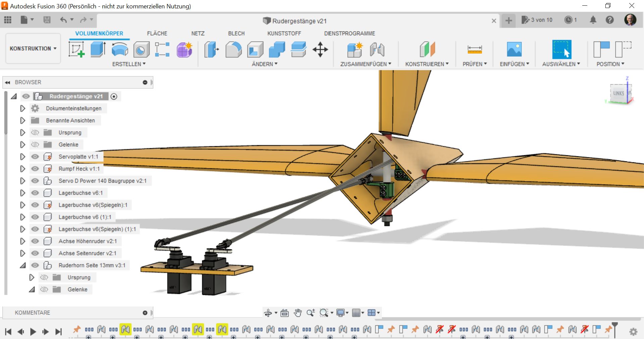Select the Shell tool
Screen dimensions: 644x339
point(255,49)
